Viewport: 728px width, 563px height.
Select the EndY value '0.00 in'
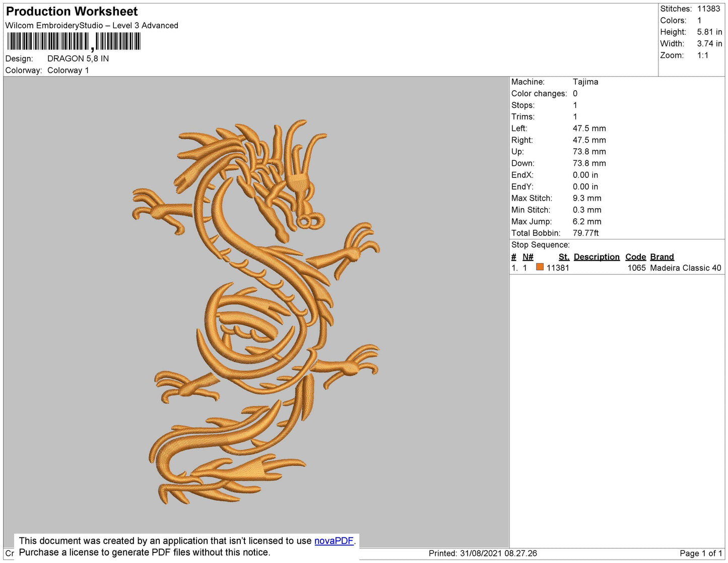(x=585, y=186)
